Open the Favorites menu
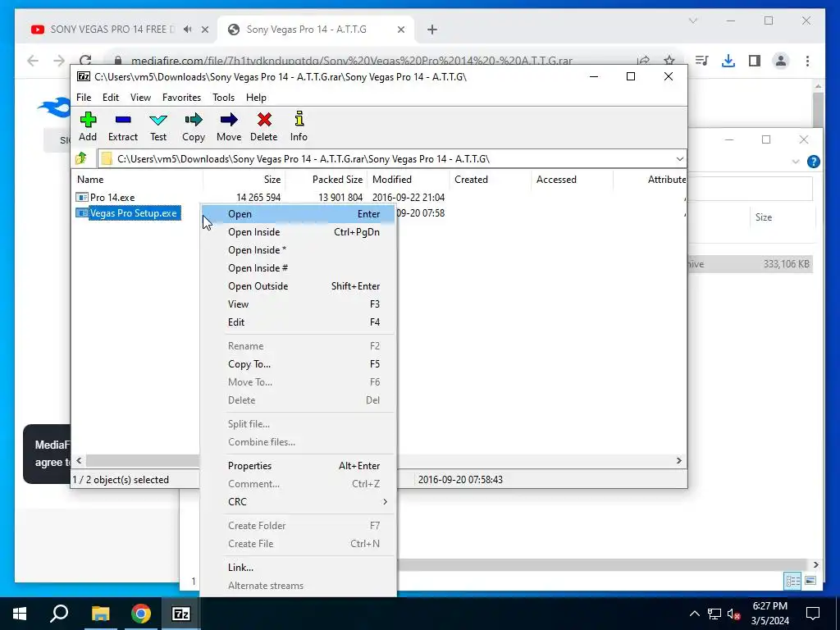 pyautogui.click(x=181, y=98)
